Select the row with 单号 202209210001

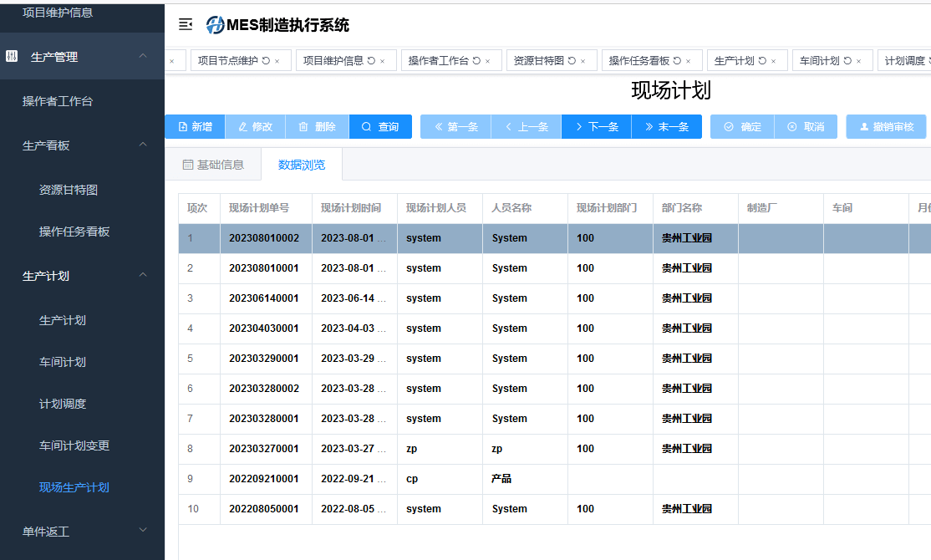(x=555, y=479)
